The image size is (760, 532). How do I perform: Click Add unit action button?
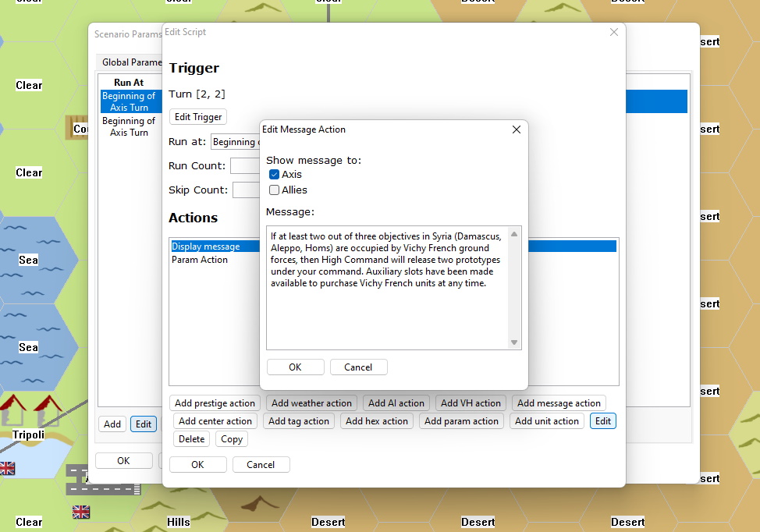click(x=547, y=421)
